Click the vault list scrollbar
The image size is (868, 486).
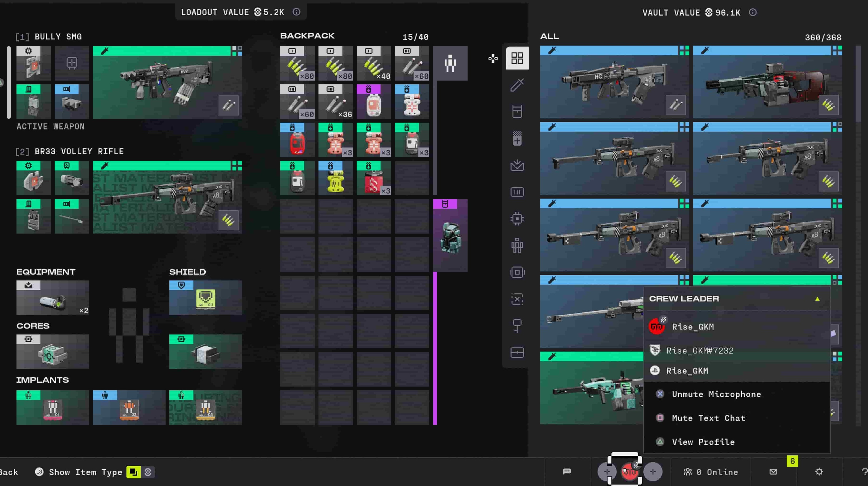[859, 84]
